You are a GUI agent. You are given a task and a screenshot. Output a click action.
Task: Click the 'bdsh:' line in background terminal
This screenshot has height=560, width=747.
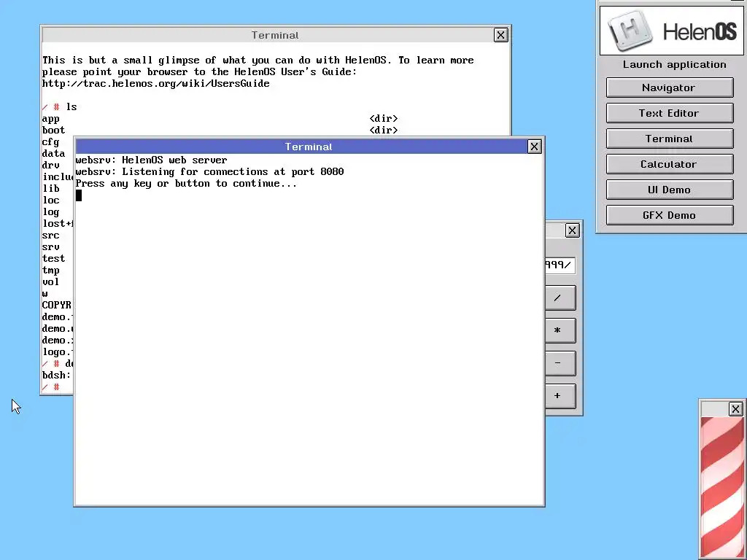(x=56, y=376)
